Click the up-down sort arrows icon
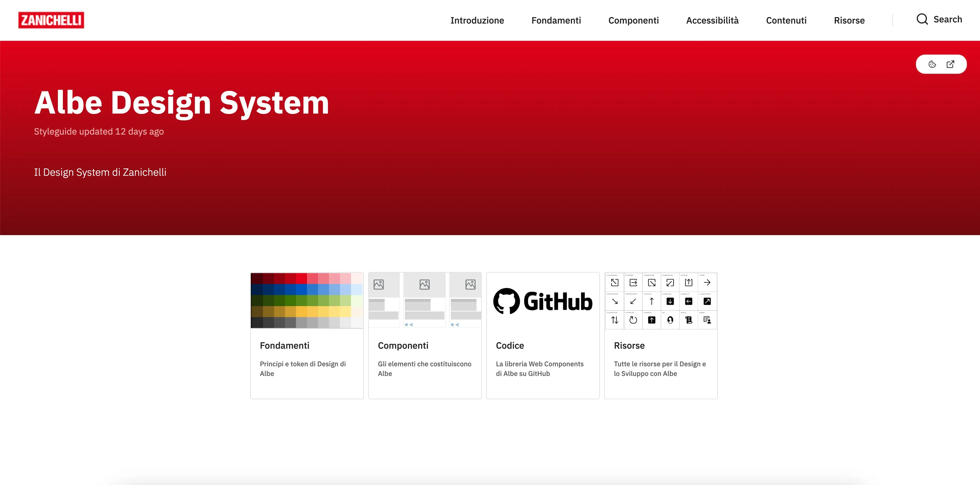The image size is (980, 485). click(x=615, y=320)
